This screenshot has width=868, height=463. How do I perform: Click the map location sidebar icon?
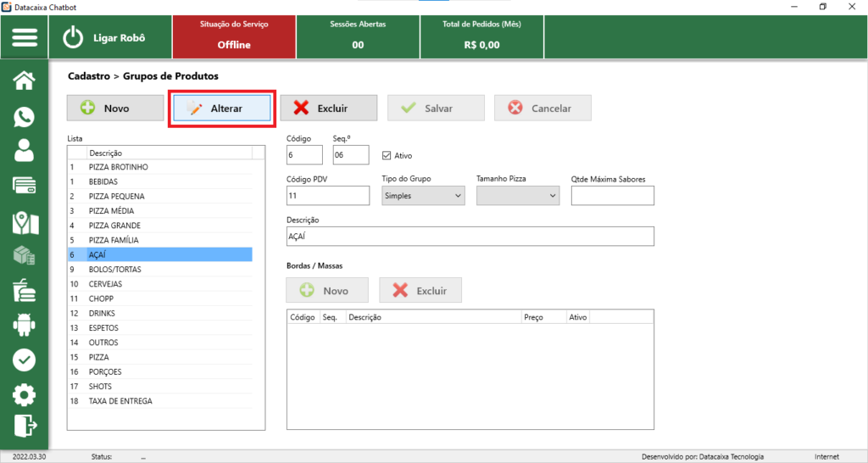pos(25,222)
